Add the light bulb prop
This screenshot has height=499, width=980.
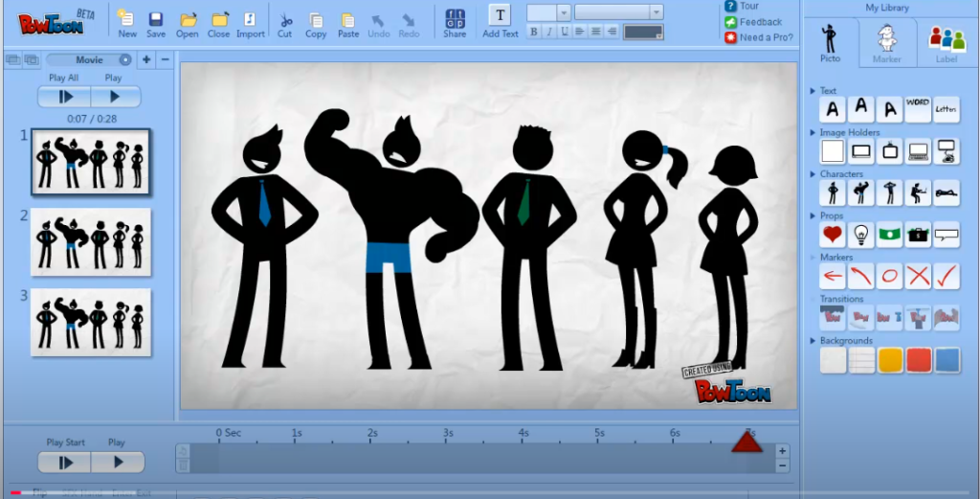(x=861, y=234)
